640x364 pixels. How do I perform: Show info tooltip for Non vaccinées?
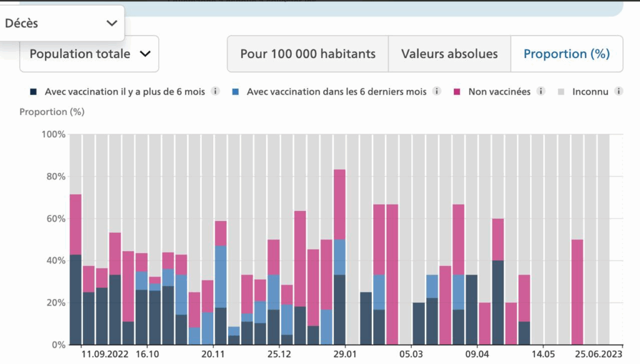tap(541, 92)
